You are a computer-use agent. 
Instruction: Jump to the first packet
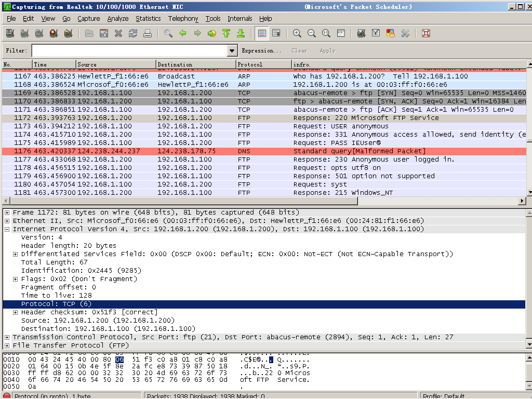click(227, 33)
